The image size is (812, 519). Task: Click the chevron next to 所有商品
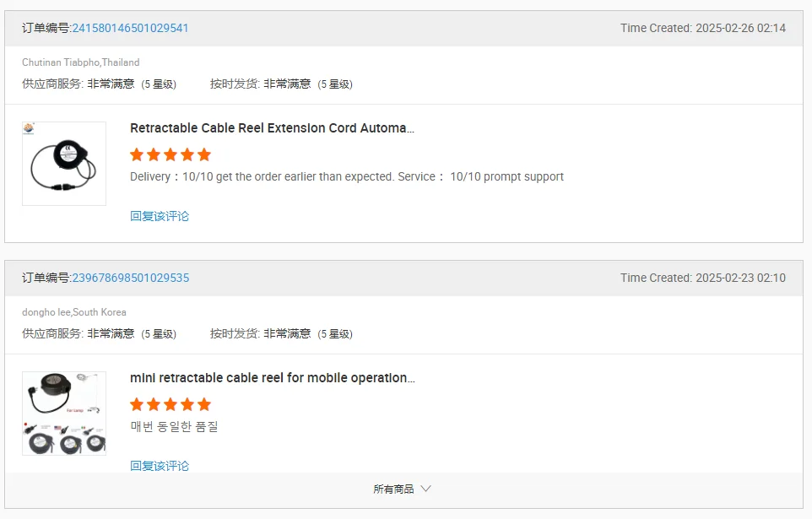point(425,489)
